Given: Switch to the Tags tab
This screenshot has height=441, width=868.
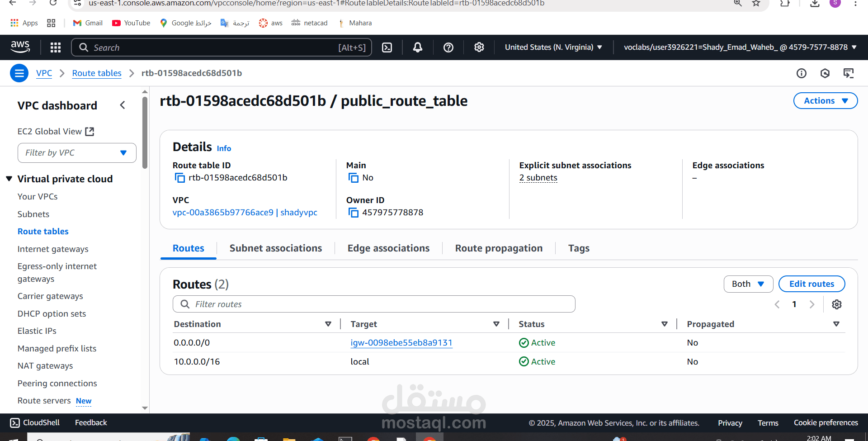Looking at the screenshot, I should coord(579,248).
